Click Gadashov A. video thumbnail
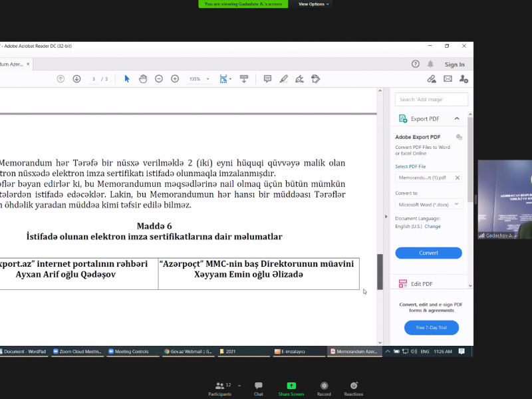The height and width of the screenshot is (399, 532). point(505,199)
